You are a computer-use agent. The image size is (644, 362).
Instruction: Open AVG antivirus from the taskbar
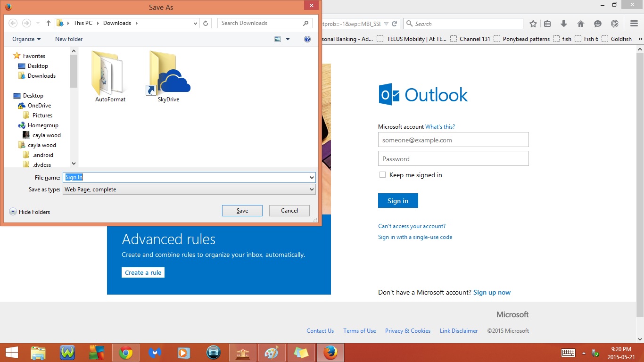(x=96, y=353)
